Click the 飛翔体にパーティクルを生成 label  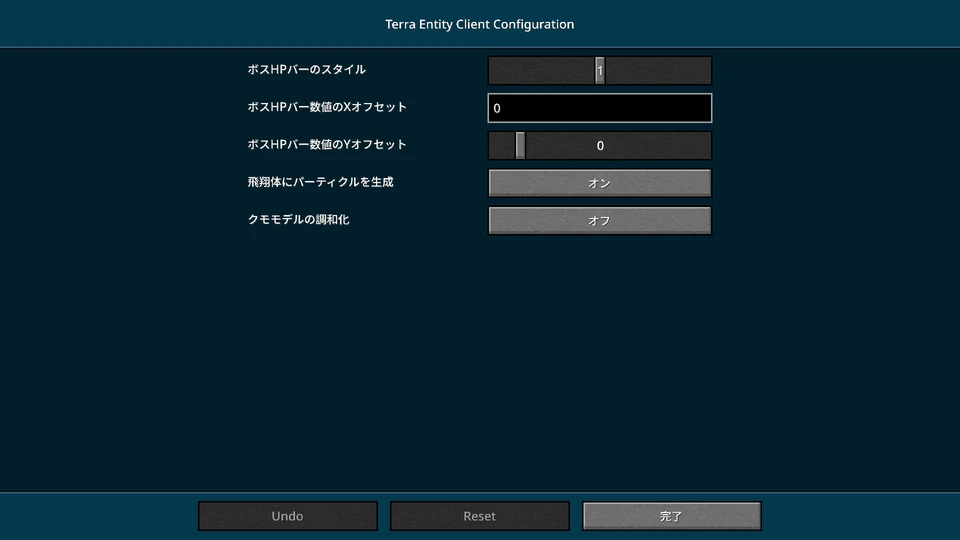point(320,182)
